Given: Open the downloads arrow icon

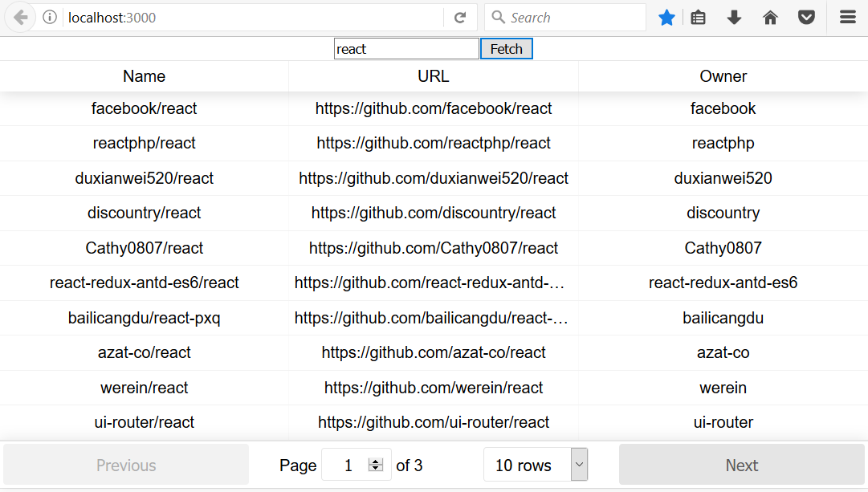Looking at the screenshot, I should pos(734,18).
